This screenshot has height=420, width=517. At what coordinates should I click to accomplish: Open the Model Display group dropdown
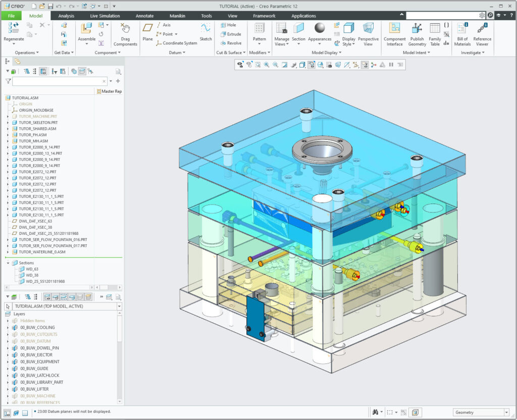point(327,52)
